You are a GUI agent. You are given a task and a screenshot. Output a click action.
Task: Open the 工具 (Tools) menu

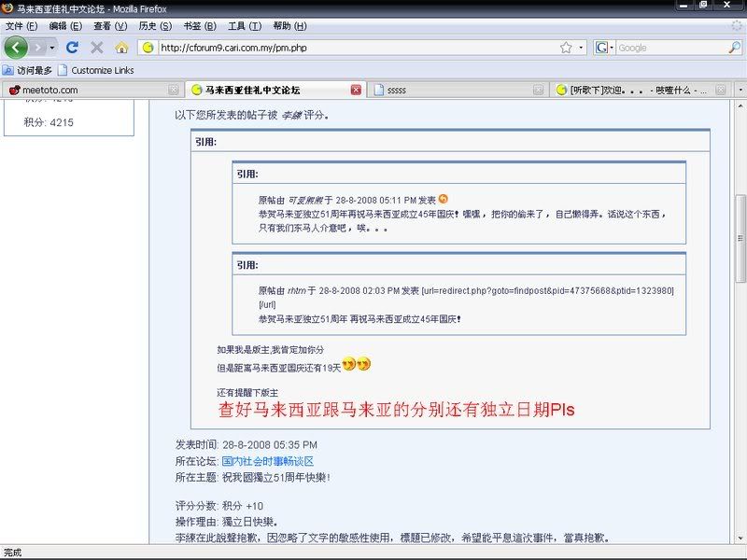point(244,25)
